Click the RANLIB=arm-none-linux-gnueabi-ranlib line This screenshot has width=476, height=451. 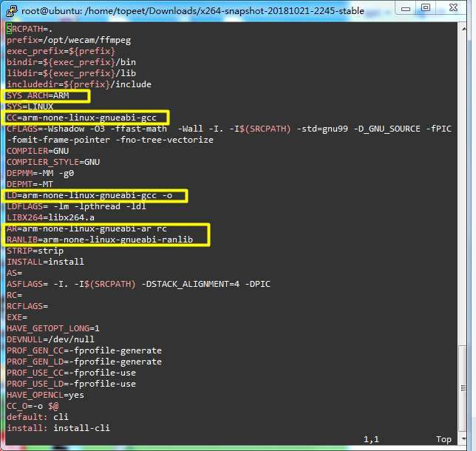100,240
